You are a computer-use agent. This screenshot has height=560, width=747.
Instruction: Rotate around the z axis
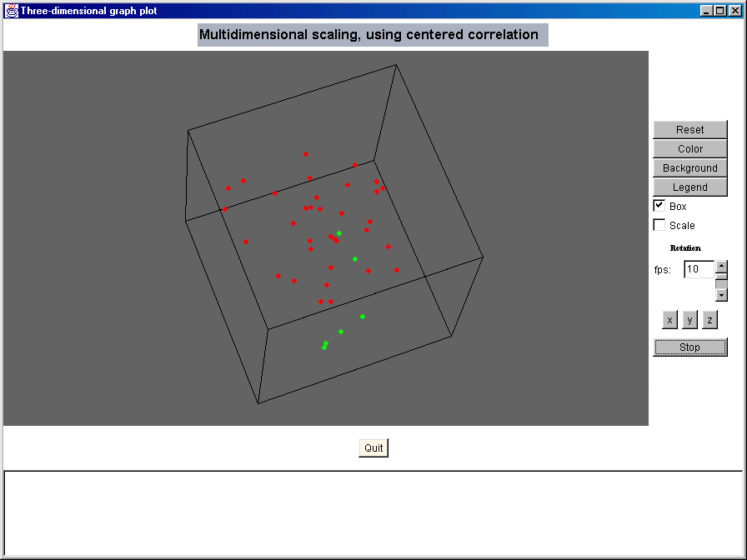pyautogui.click(x=709, y=320)
